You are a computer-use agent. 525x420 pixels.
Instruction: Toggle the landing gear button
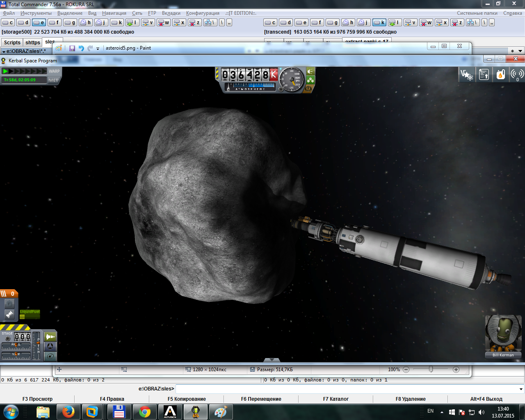point(310,80)
